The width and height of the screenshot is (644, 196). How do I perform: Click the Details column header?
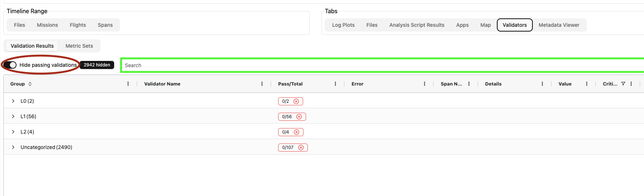[x=493, y=84]
